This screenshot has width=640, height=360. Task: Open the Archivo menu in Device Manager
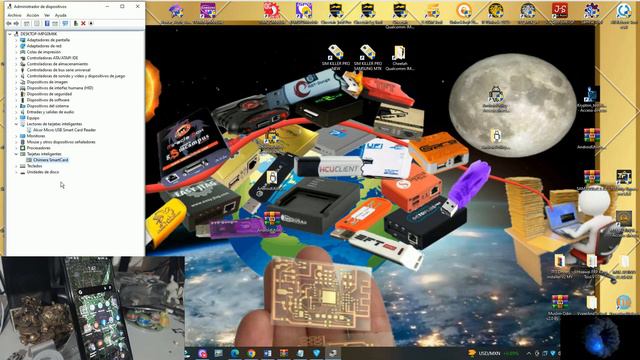pos(14,15)
